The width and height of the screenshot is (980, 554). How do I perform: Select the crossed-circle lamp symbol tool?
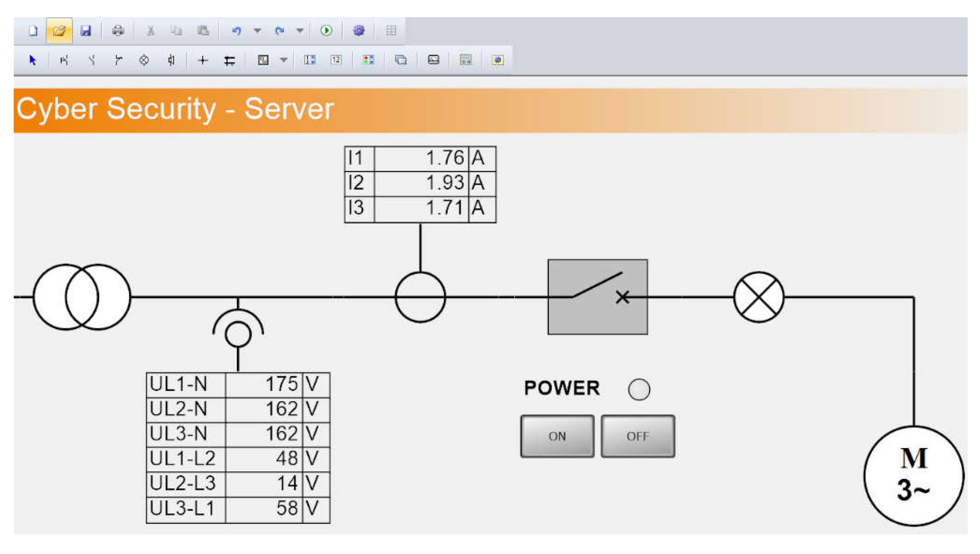pyautogui.click(x=144, y=60)
